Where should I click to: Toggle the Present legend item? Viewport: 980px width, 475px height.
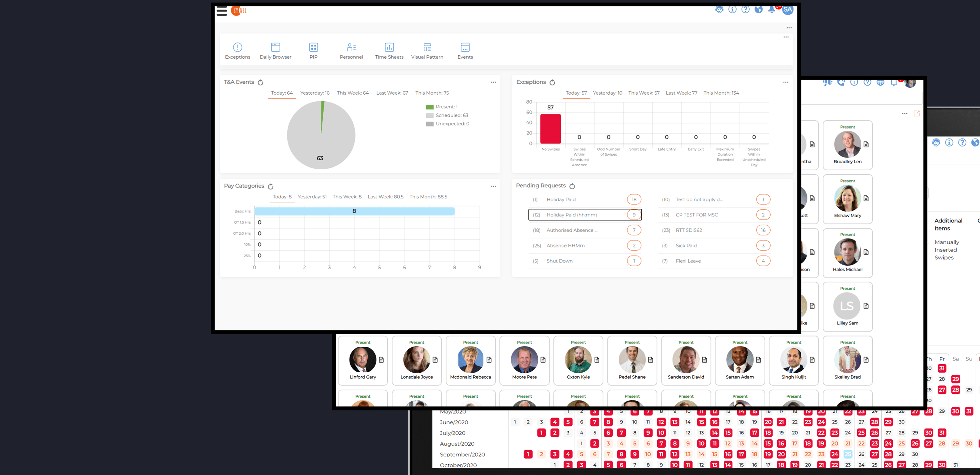[x=441, y=107]
